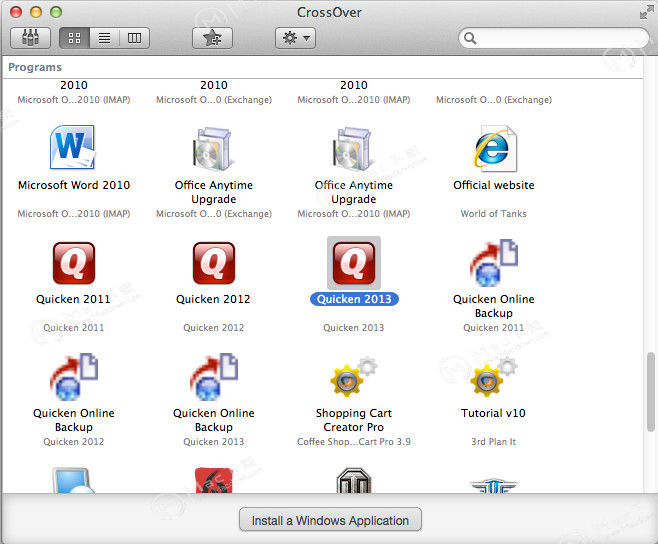Select the Official website Internet Explorer icon
658x544 pixels.
coord(494,149)
